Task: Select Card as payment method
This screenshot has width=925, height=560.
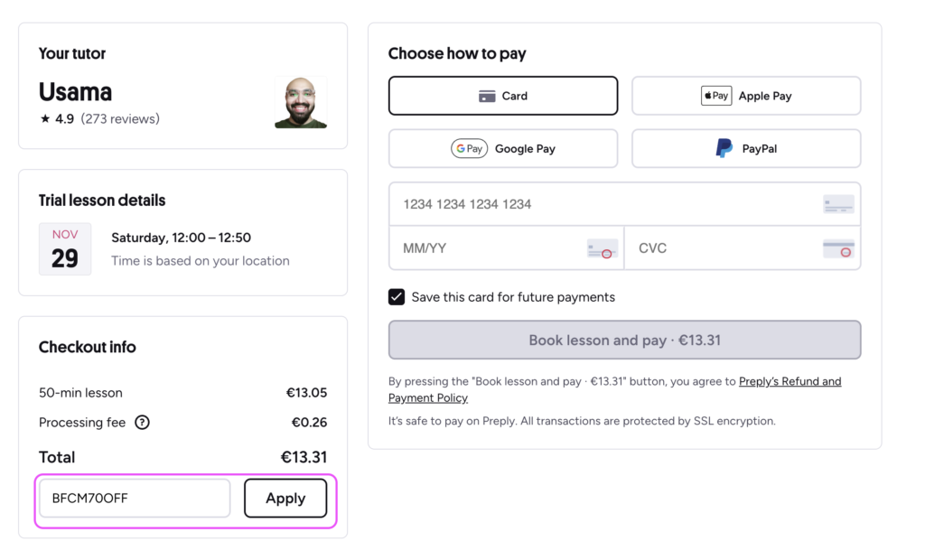Action: (503, 96)
